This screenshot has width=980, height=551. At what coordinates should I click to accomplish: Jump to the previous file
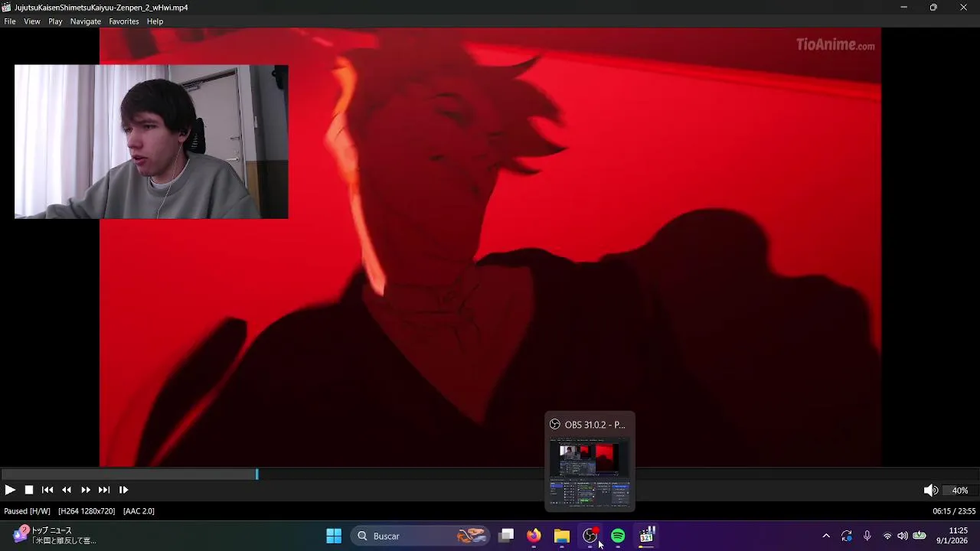tap(47, 490)
